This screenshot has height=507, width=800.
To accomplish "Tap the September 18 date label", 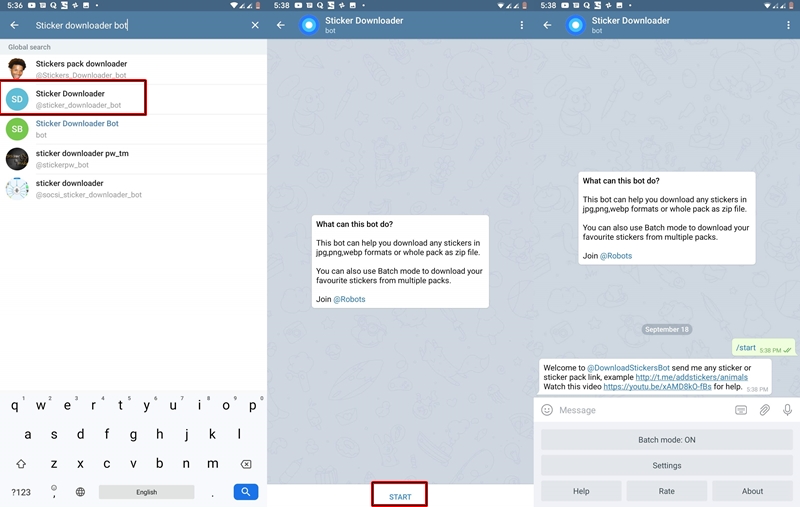I will [666, 329].
